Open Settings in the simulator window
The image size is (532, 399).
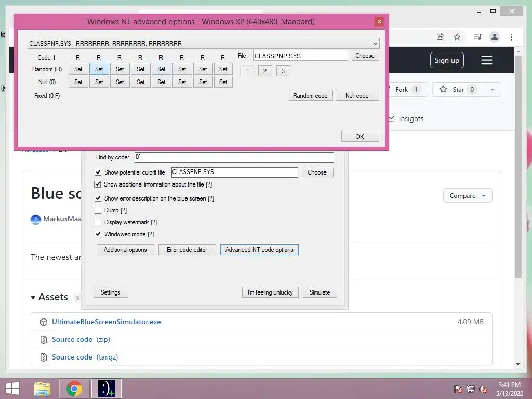111,292
